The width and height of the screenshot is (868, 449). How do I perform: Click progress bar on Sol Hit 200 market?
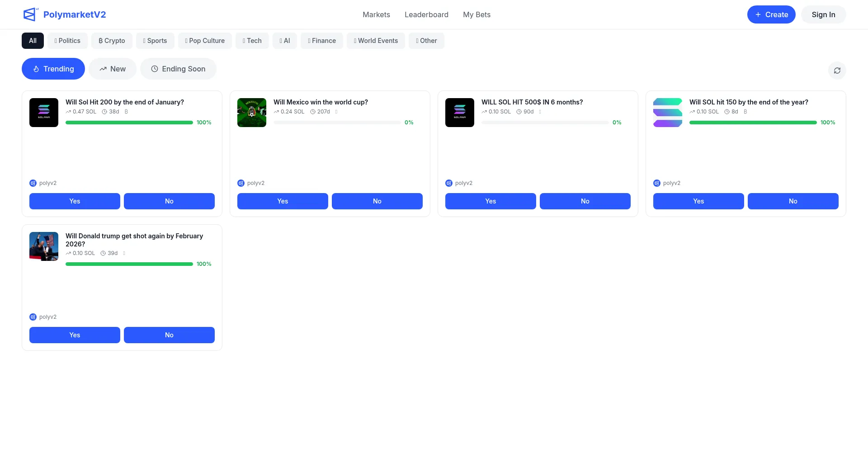[x=129, y=123]
